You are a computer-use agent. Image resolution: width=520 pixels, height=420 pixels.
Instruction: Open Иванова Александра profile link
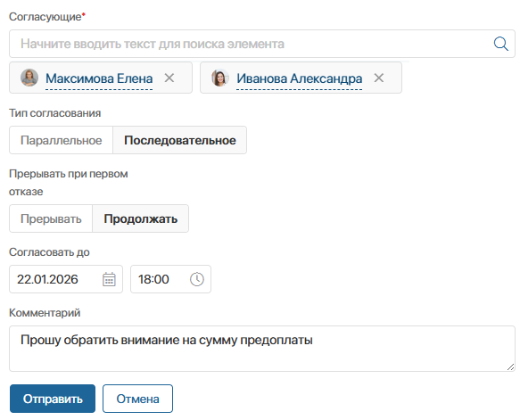[299, 78]
